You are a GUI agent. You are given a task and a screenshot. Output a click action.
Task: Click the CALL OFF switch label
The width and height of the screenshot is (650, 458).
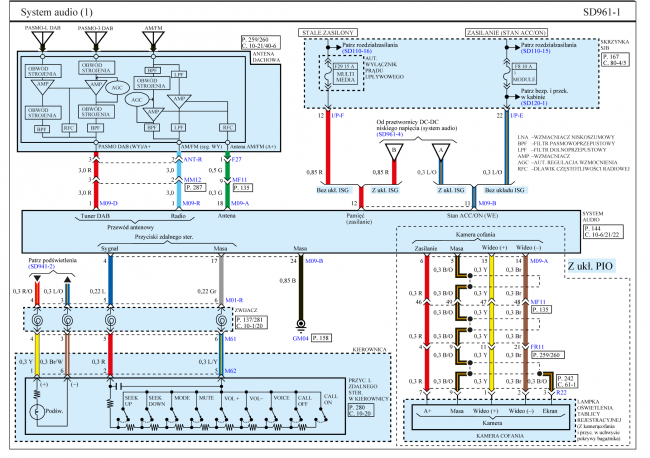click(x=305, y=401)
